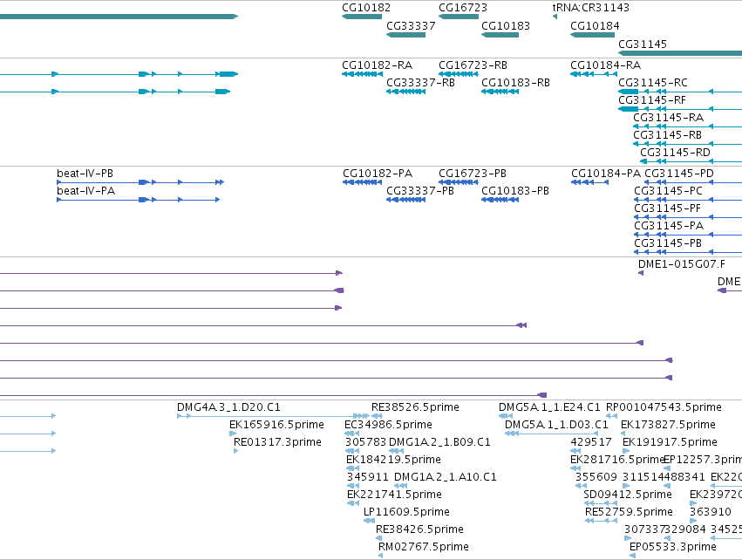Click the tRNA:CR31143 arrow glyph

point(555,17)
